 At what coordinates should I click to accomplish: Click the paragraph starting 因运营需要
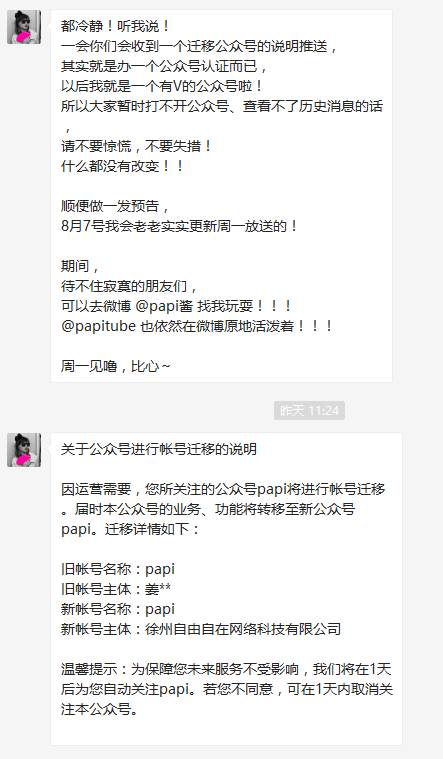click(223, 509)
